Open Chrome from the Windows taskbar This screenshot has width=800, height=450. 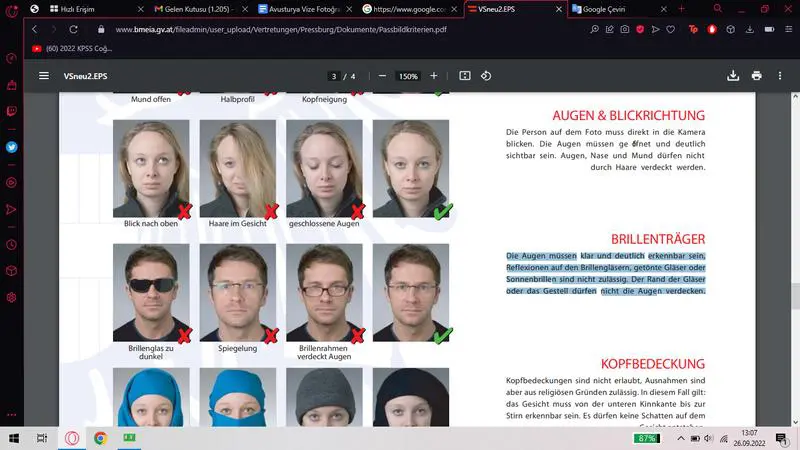[101, 438]
